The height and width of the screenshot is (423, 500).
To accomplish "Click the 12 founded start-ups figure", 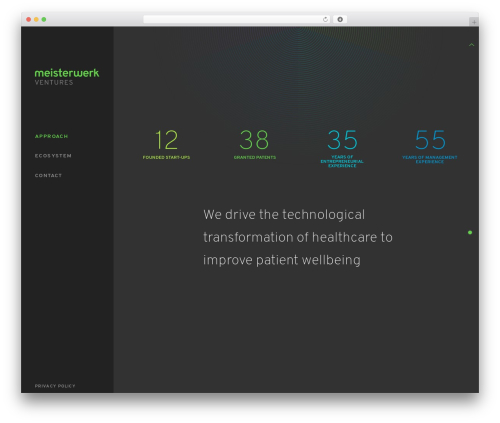I will click(166, 145).
